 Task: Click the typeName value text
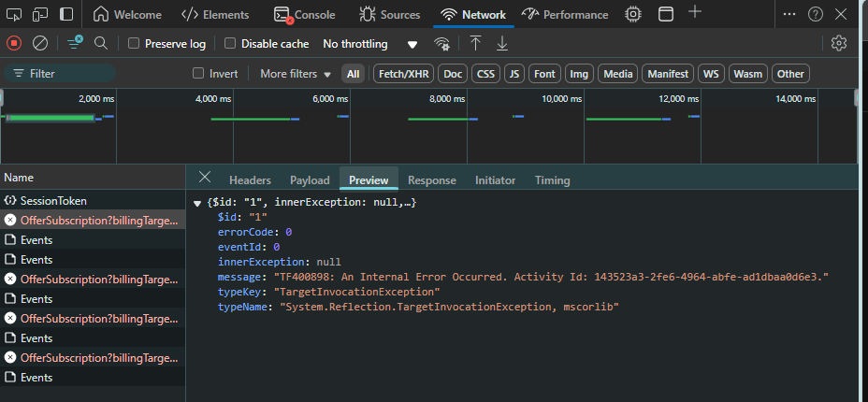click(449, 307)
